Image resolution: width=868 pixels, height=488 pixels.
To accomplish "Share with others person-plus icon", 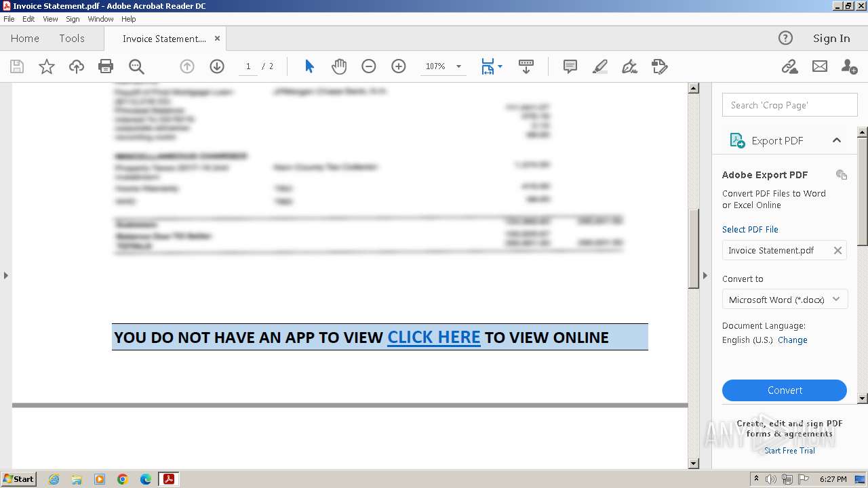I will 849,66.
